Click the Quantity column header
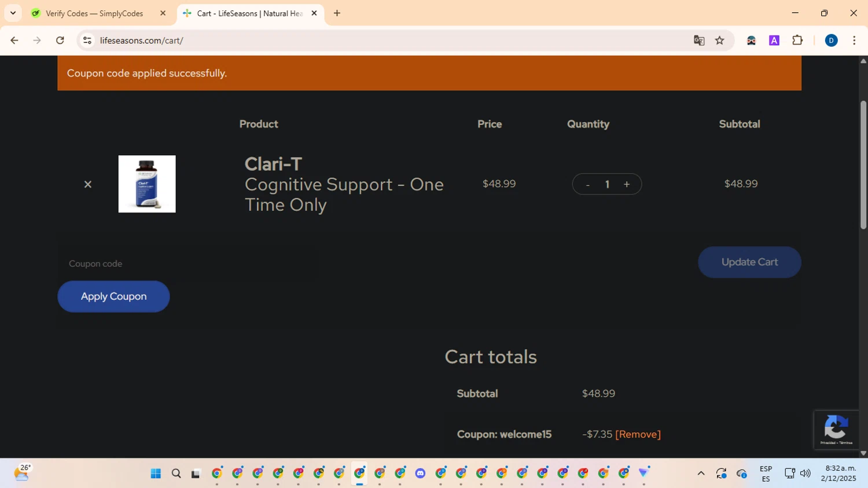868x488 pixels. coord(588,124)
